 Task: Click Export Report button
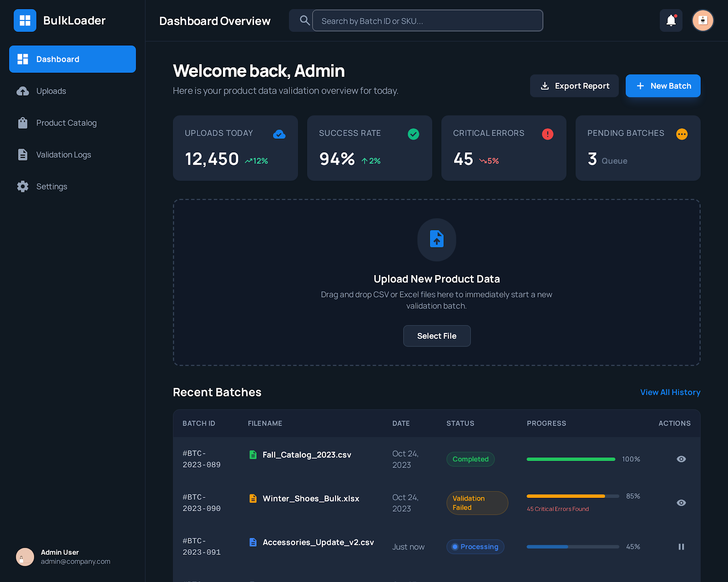pos(574,86)
